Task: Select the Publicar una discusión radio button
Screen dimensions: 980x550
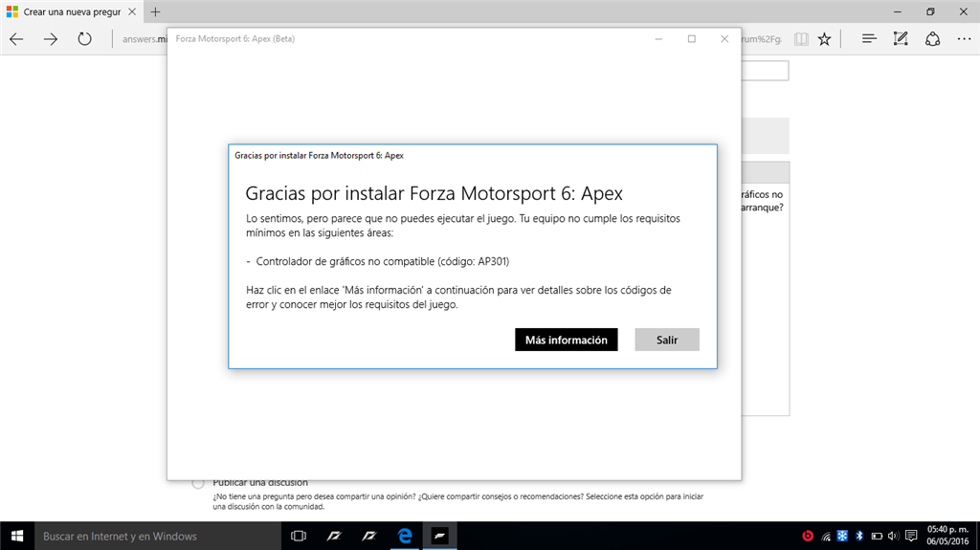Action: point(198,483)
